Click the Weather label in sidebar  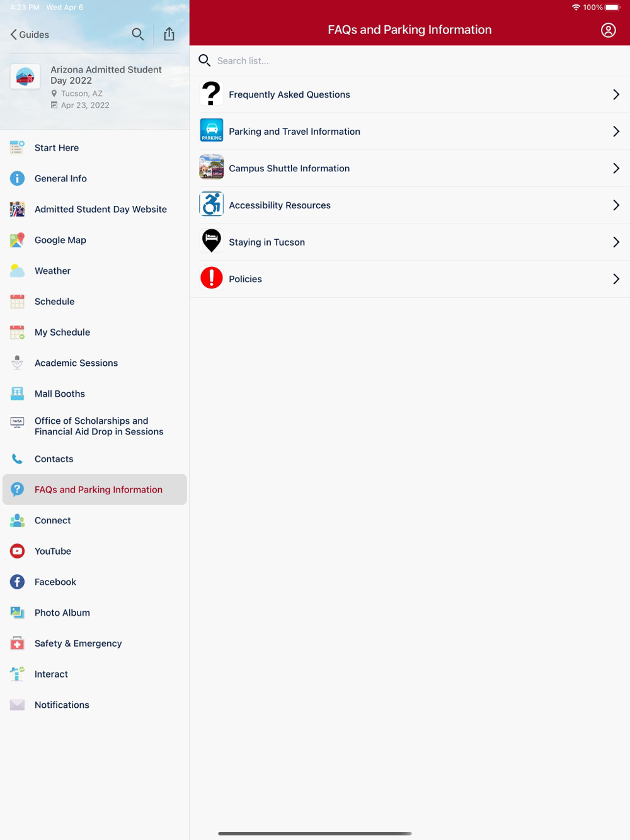(52, 271)
